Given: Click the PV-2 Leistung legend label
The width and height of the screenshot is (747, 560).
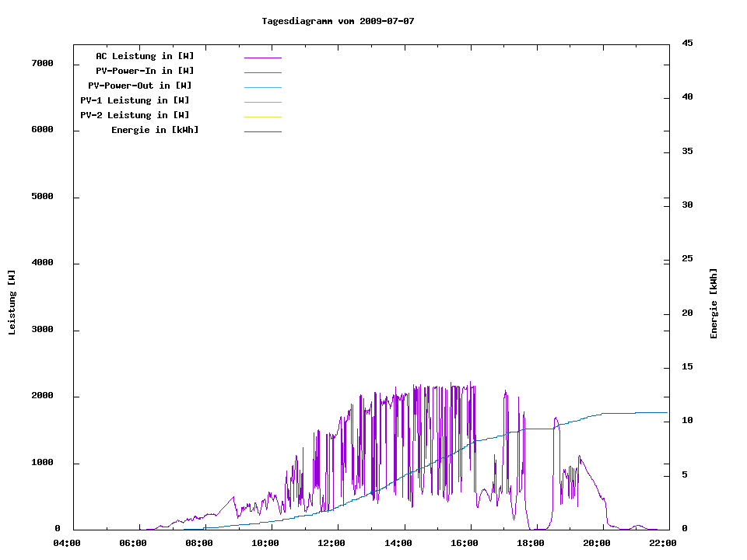Looking at the screenshot, I should pos(135,115).
